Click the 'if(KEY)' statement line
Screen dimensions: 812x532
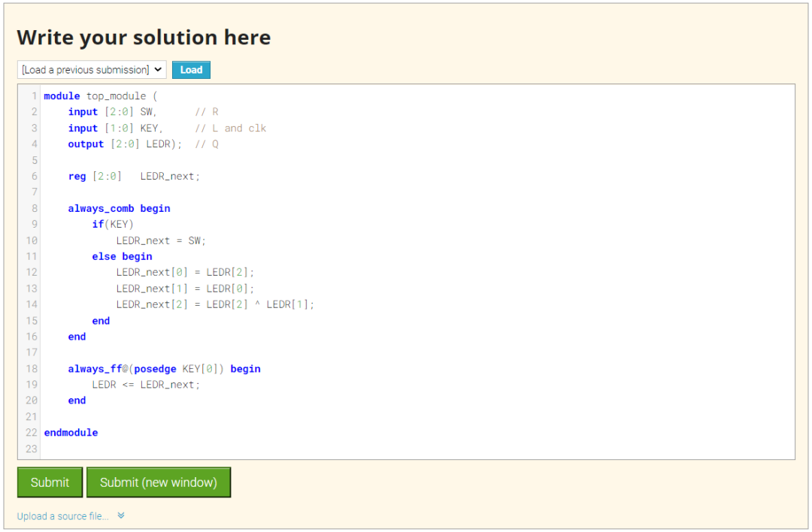[x=113, y=224]
